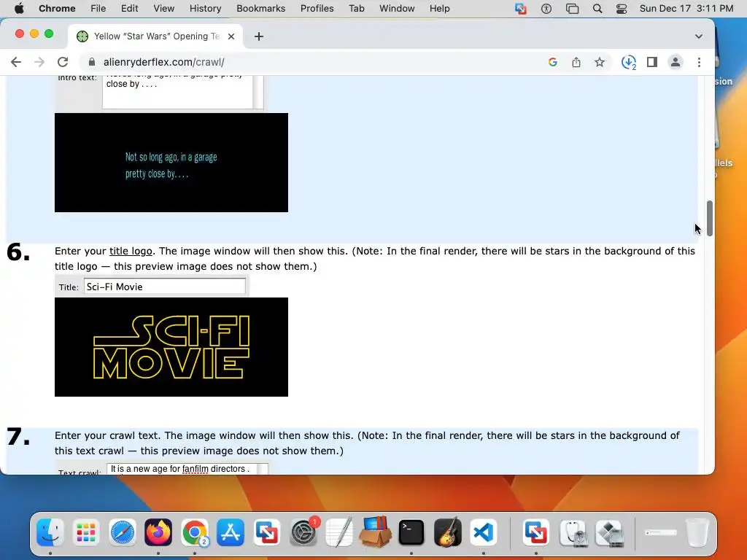Open the Apple menu
Image resolution: width=747 pixels, height=560 pixels.
[x=19, y=8]
